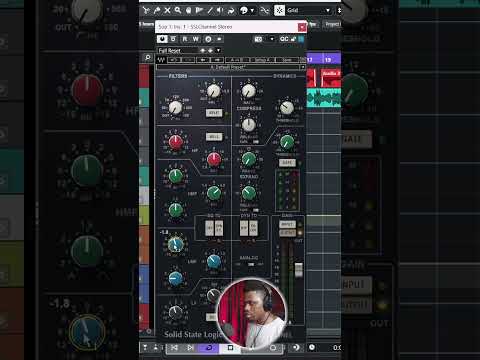The height and width of the screenshot is (360, 480).
Task: Flip the ANALOG switch
Action: (251, 264)
